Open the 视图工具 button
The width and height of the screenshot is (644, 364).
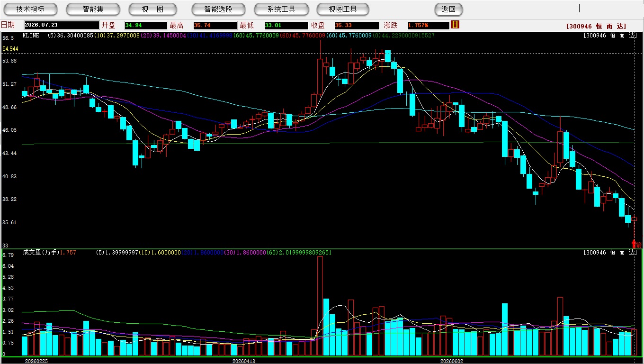[x=343, y=9]
